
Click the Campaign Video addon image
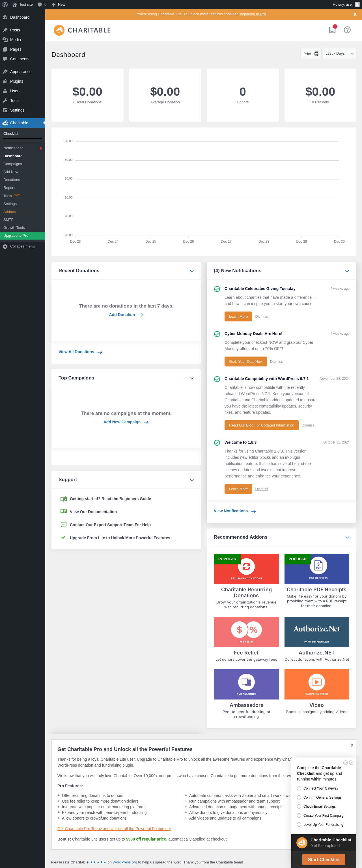pos(316,684)
